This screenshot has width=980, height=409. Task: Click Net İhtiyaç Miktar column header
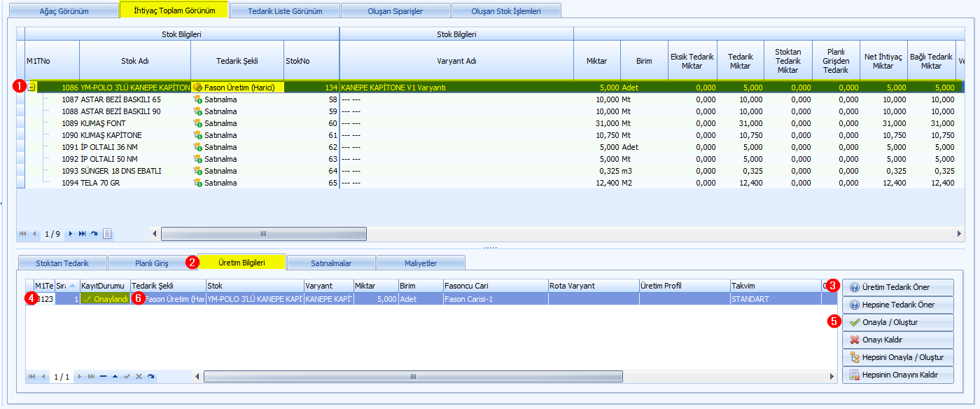coord(883,61)
